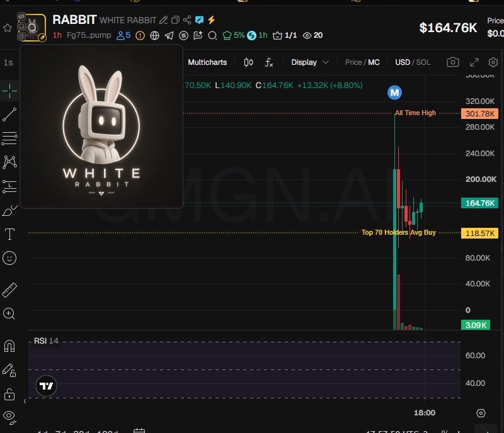504x433 pixels.
Task: Toggle magnet mode
Action: click(x=9, y=346)
